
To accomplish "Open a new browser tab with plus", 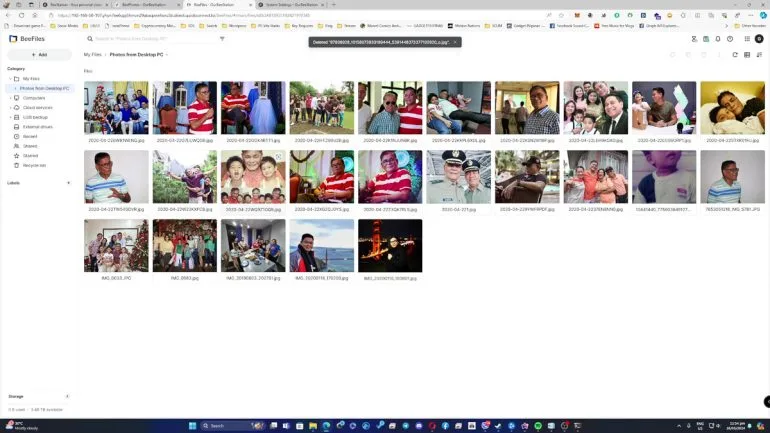I will pyautogui.click(x=334, y=4).
